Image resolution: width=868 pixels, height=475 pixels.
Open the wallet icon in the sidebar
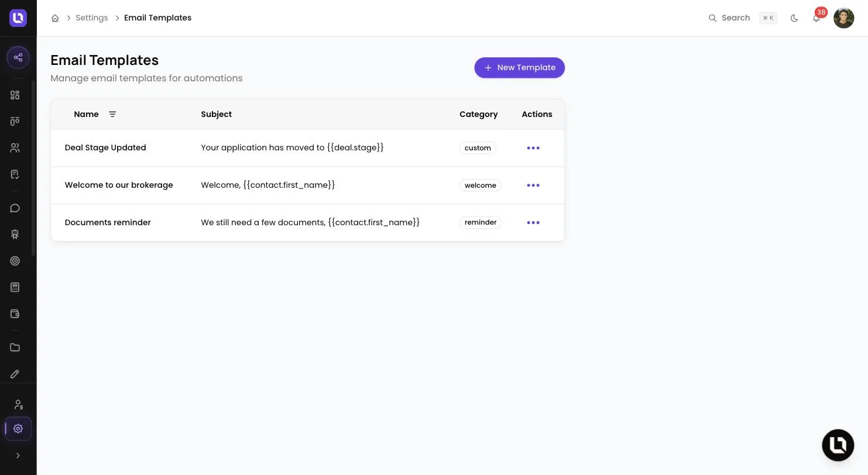pos(15,314)
